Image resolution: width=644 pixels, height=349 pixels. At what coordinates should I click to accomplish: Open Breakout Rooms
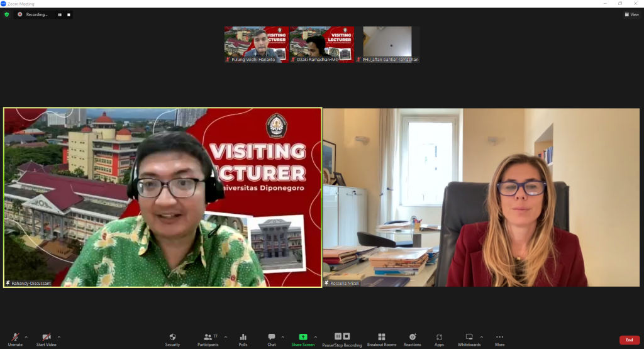[382, 340]
